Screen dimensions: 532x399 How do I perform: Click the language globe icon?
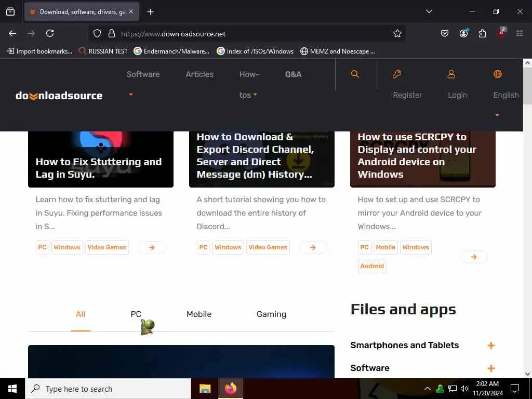pos(497,74)
